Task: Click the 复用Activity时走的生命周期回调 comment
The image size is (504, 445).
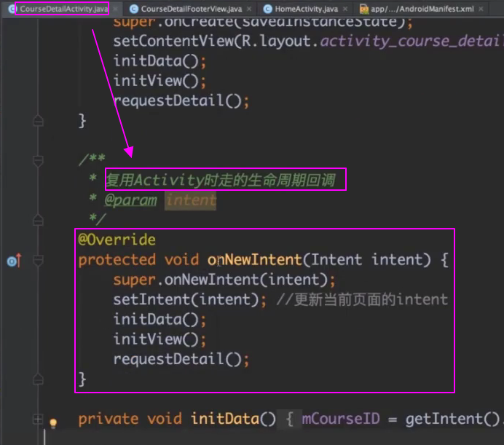Action: [221, 180]
